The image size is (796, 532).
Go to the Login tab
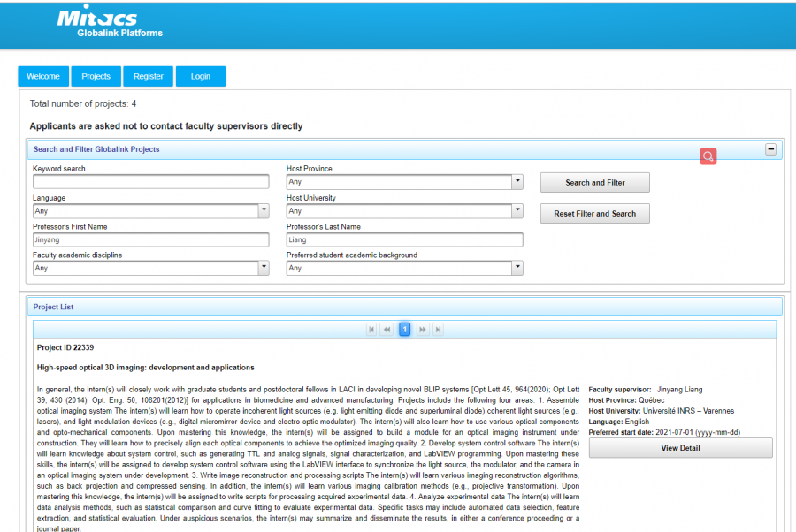pos(200,77)
